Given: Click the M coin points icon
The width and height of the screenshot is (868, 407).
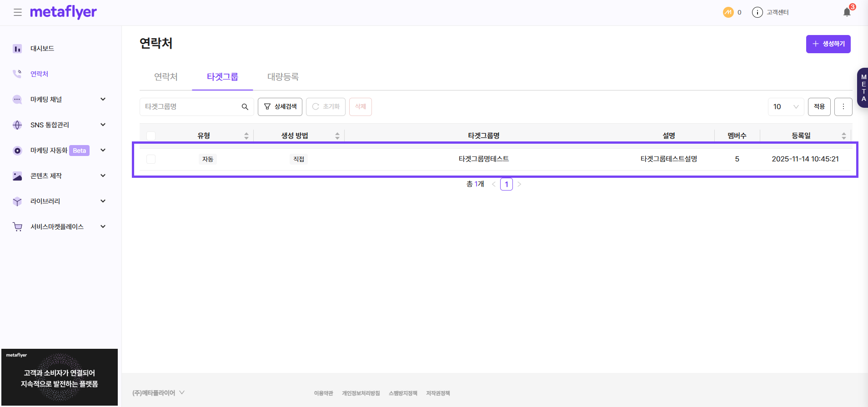Looking at the screenshot, I should (x=728, y=12).
